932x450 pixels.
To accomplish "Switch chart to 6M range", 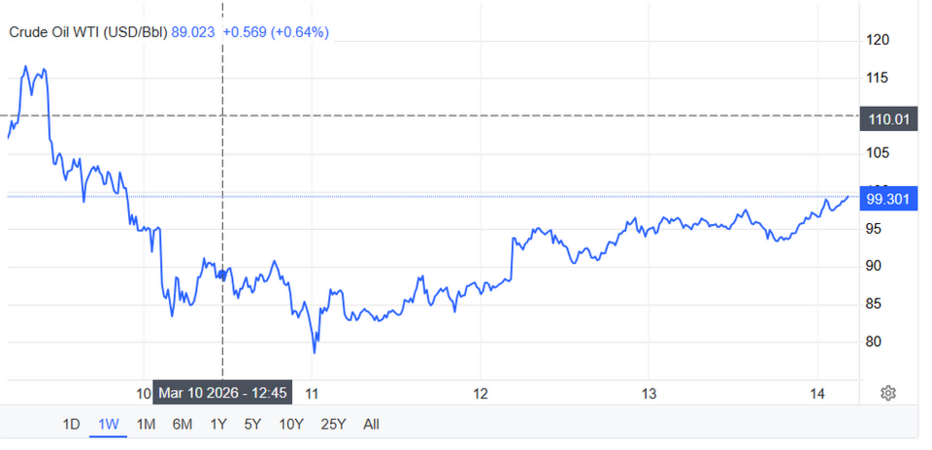I will [182, 424].
